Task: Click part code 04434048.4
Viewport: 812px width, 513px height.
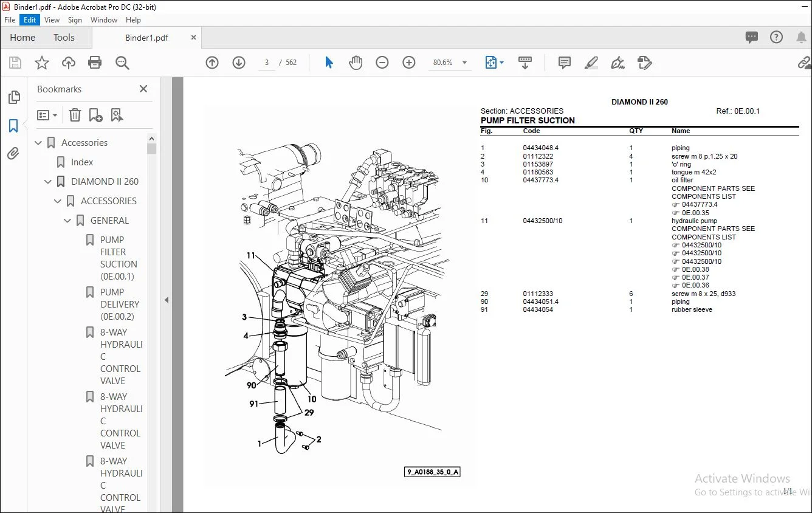Action: click(x=540, y=148)
